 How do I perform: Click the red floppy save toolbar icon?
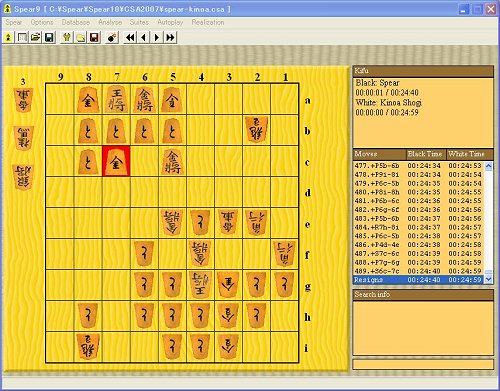tap(94, 37)
